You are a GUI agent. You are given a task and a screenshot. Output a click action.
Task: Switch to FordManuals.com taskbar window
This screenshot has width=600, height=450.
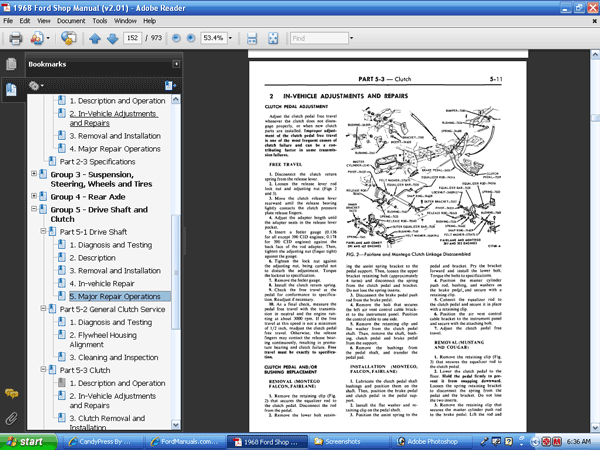pos(185,442)
